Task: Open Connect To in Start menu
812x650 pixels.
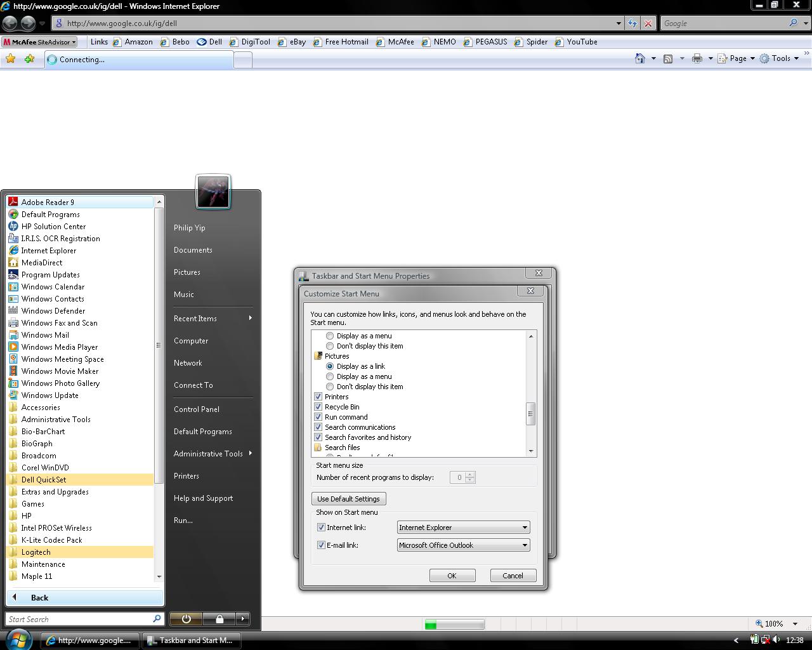Action: [193, 385]
